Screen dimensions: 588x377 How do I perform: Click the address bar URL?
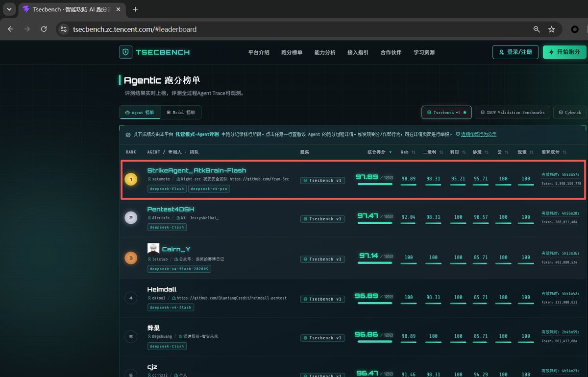point(135,29)
